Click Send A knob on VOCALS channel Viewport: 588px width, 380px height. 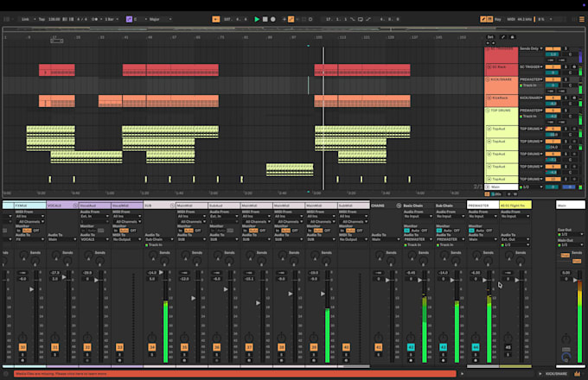click(x=56, y=256)
